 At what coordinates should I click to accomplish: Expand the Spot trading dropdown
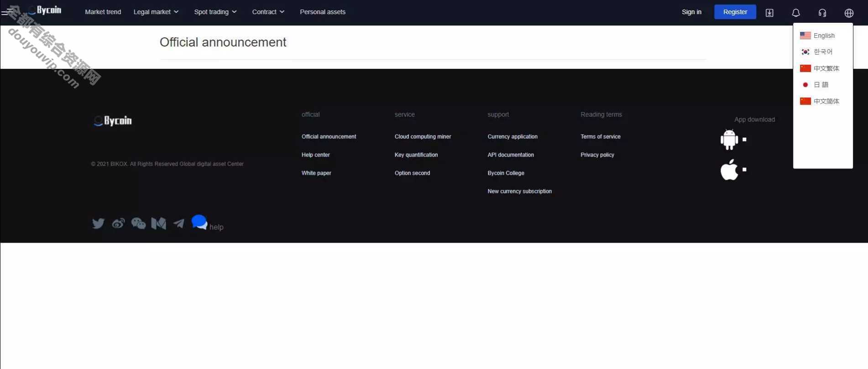pos(215,12)
